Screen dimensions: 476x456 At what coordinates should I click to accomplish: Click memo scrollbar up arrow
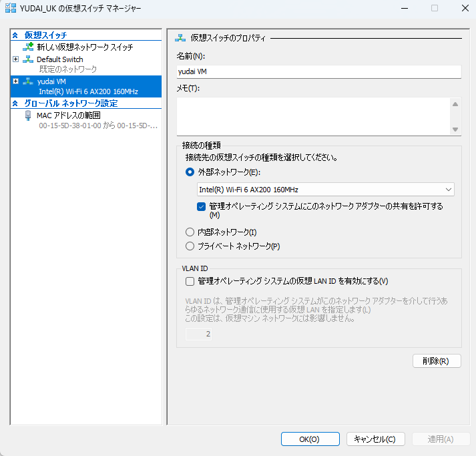(455, 104)
